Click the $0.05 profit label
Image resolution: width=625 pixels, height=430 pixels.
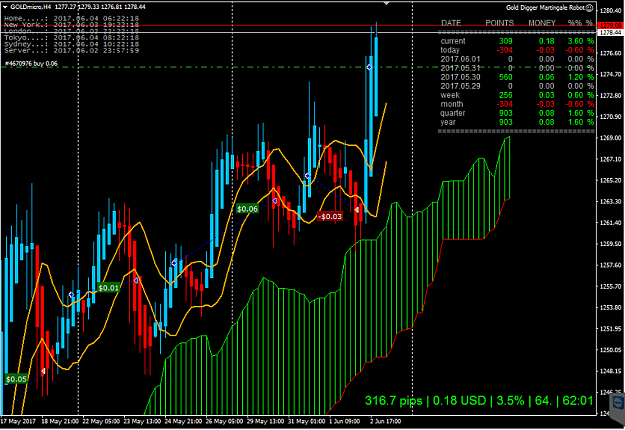pos(16,379)
